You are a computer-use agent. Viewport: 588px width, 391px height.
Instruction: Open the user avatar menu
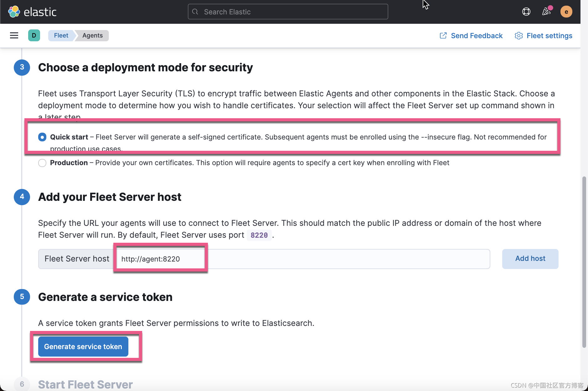[x=566, y=12]
